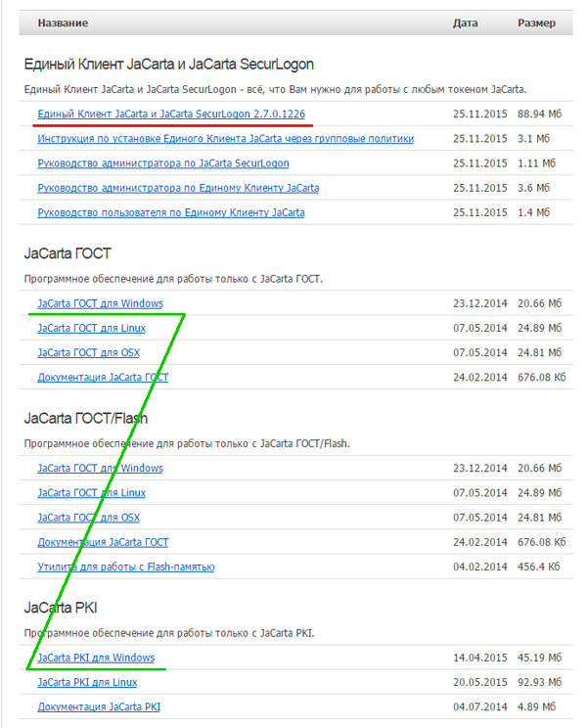Image resolution: width=587 pixels, height=728 pixels.
Task: Select the 4.89 Мб size value
Action: pos(537,706)
